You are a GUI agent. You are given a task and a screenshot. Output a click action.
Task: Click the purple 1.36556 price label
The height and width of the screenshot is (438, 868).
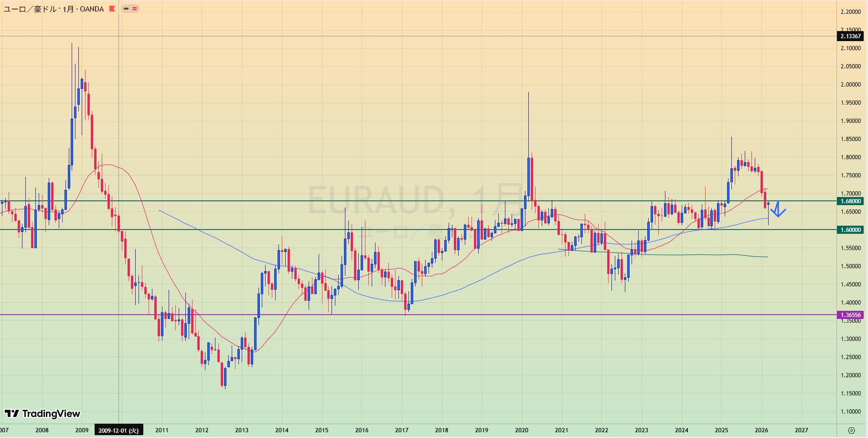tap(850, 315)
